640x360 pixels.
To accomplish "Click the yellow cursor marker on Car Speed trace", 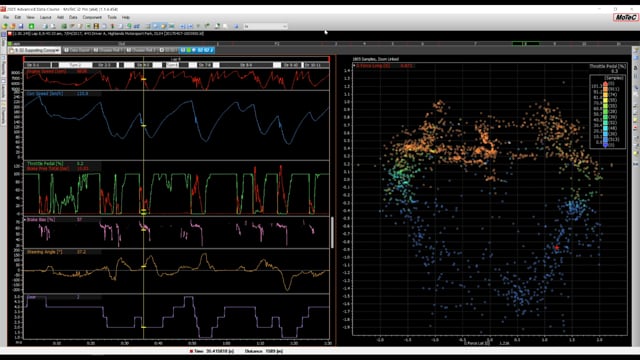I will click(x=144, y=126).
